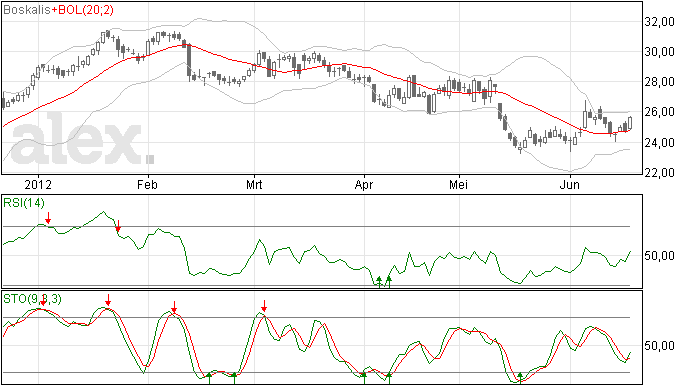Click the 50,00 label in STO panel

pos(659,346)
